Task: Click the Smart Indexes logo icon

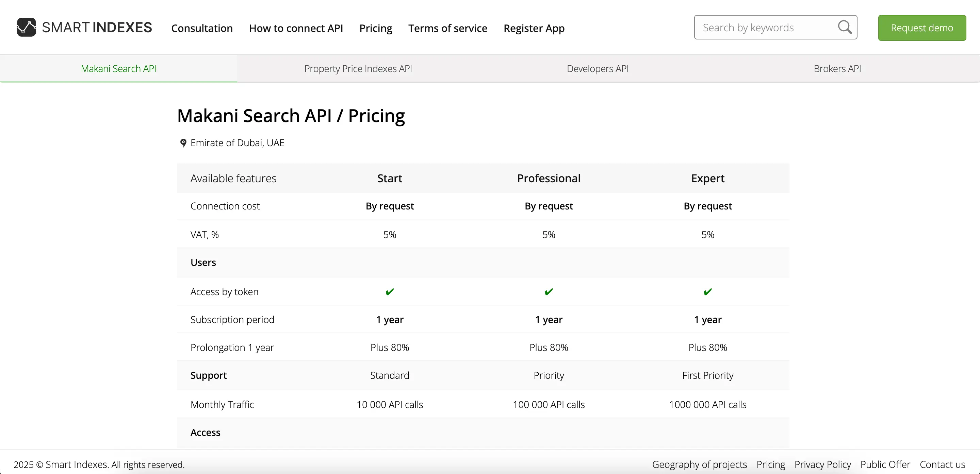Action: pyautogui.click(x=26, y=27)
